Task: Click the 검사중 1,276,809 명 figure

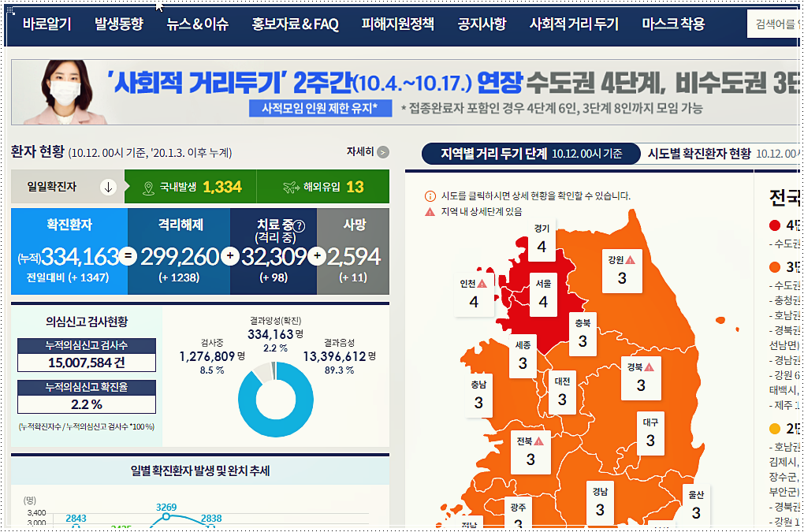Action: pos(212,356)
